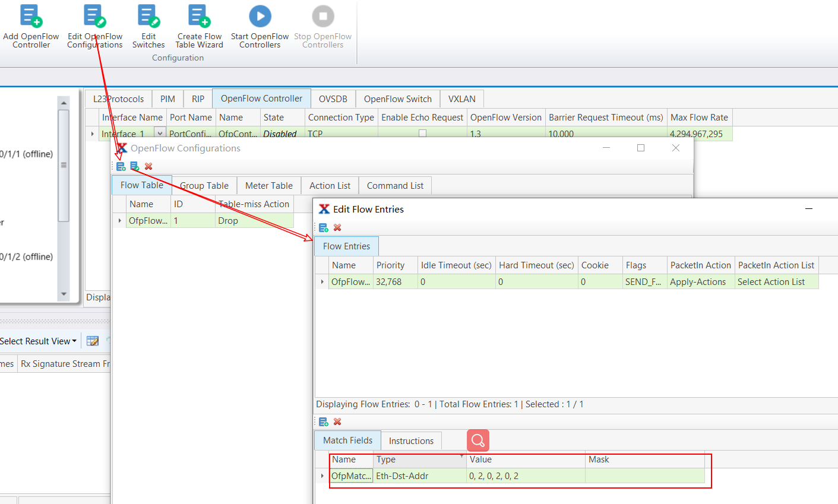Switch to the RIP tab
The image size is (838, 504).
[198, 99]
